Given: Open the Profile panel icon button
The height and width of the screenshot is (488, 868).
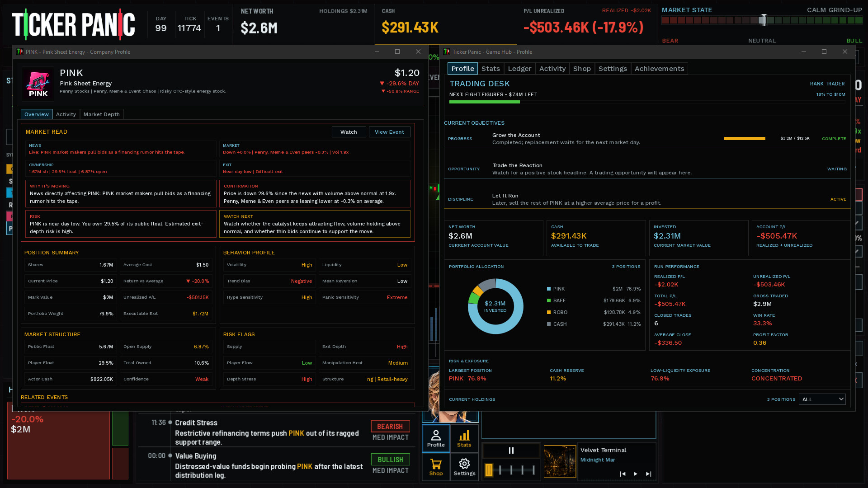Looking at the screenshot, I should tap(436, 439).
